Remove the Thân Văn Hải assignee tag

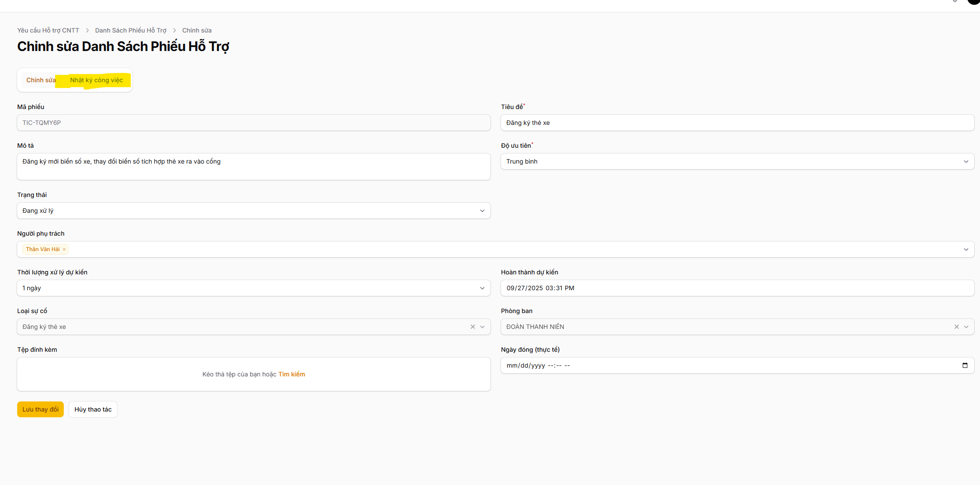click(x=64, y=249)
